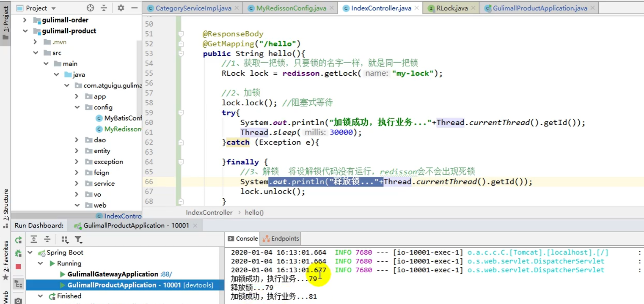Viewport: 644px width, 304px height.
Task: Click IndexController in the editor breadcrumb
Action: pyautogui.click(x=209, y=212)
